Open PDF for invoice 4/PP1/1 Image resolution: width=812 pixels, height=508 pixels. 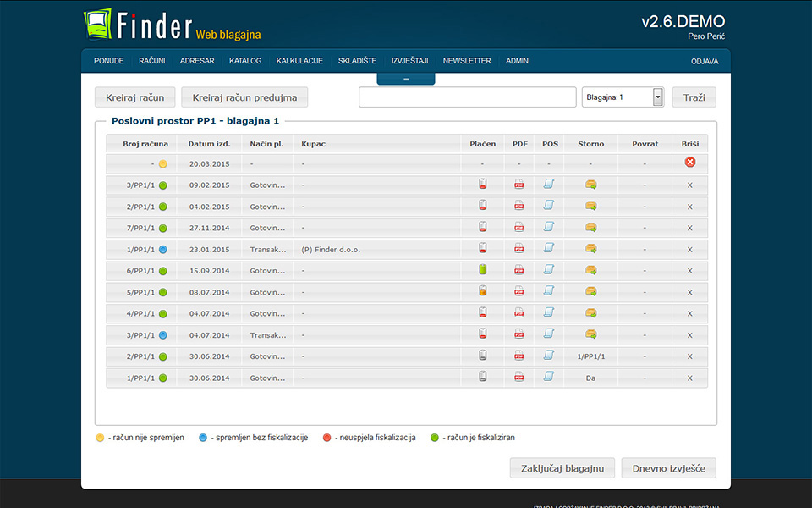[519, 313]
